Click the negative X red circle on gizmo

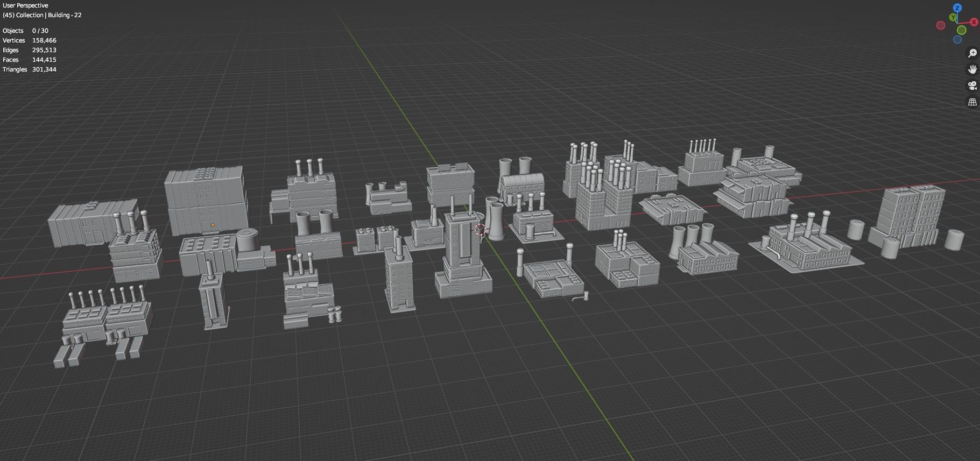[941, 25]
